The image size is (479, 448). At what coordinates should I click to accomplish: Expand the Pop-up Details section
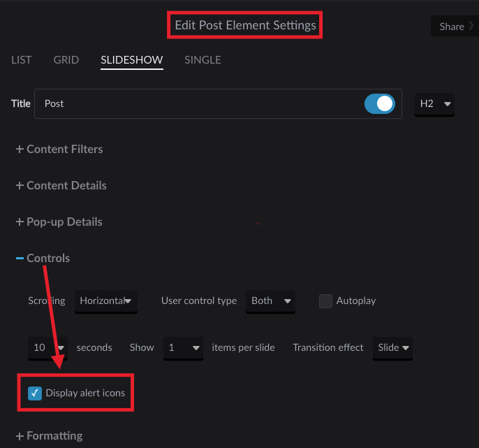tap(59, 222)
